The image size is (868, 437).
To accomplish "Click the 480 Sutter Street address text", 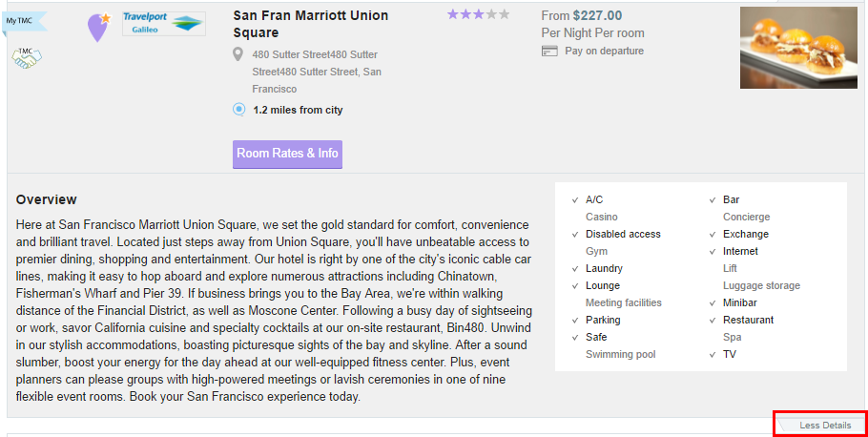I will [317, 72].
